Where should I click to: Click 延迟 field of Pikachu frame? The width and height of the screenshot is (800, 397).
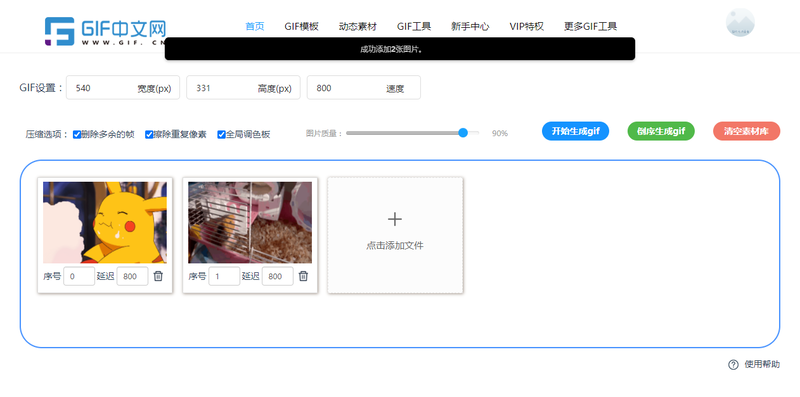[x=133, y=276]
